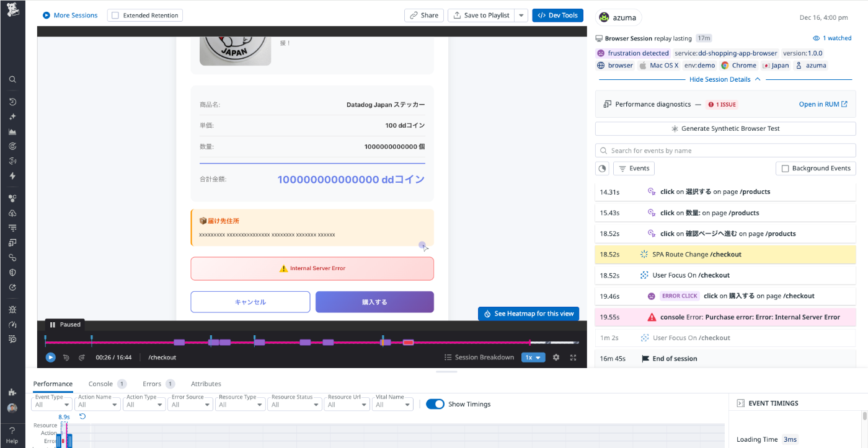Click the pie chart filter icon button

click(602, 169)
